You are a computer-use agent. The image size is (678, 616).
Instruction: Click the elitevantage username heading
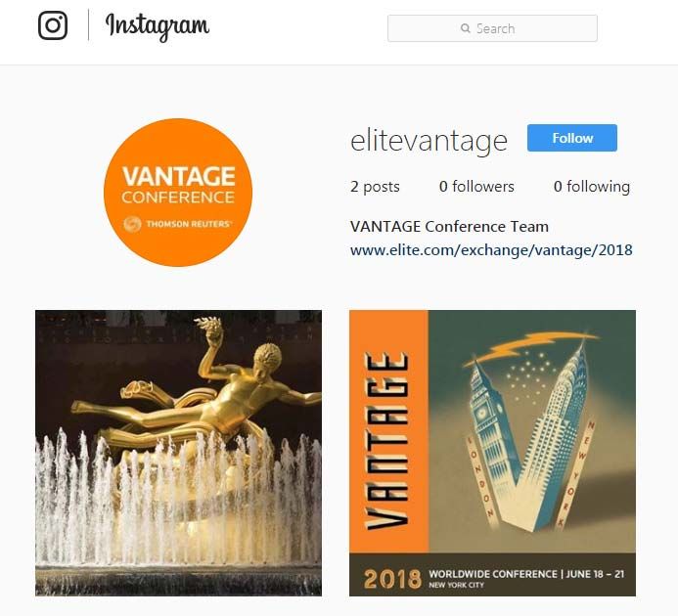[429, 141]
